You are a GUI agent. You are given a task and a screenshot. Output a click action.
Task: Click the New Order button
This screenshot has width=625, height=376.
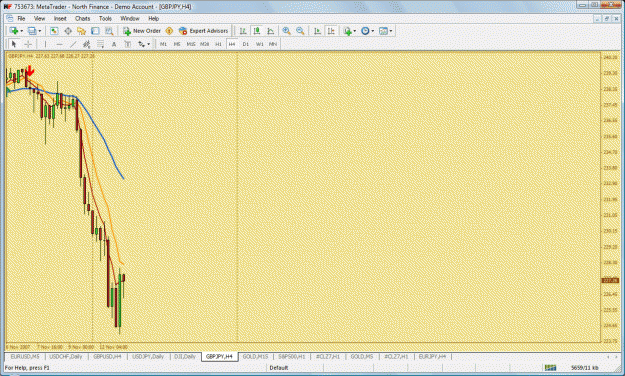coord(142,31)
